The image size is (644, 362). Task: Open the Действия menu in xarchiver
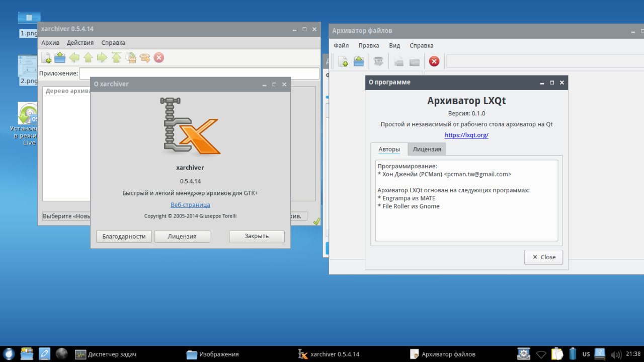(x=80, y=43)
